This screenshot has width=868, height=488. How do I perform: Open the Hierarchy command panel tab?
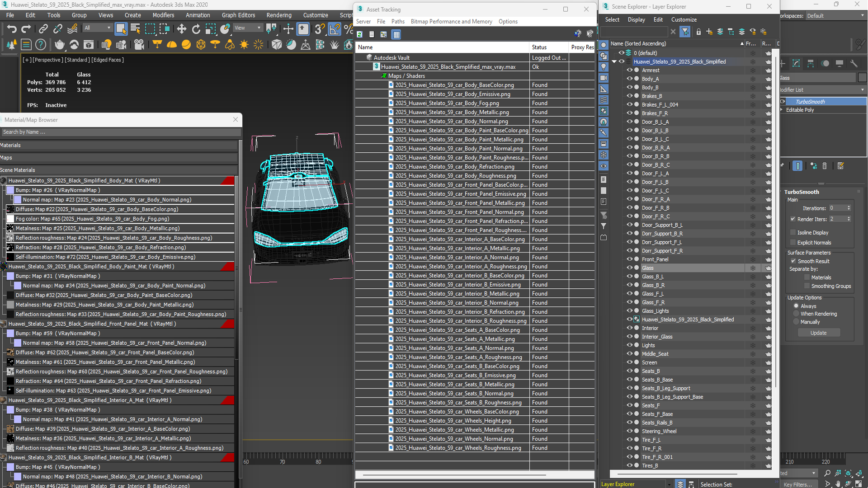[x=811, y=64]
